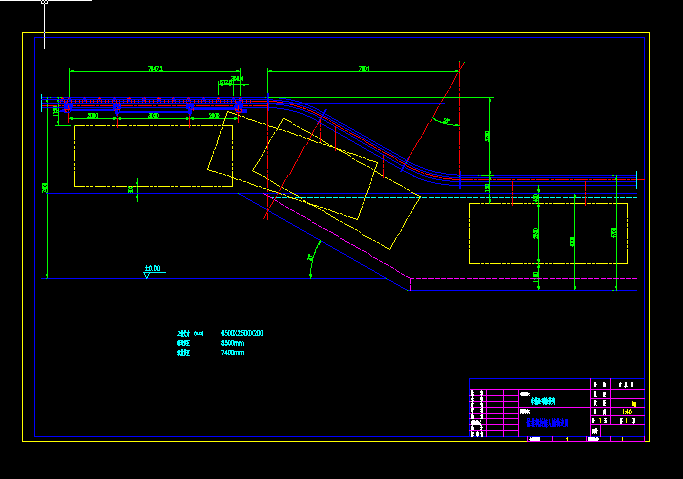
Task: Select the yellow scale value in the title block
Action: pyautogui.click(x=627, y=412)
